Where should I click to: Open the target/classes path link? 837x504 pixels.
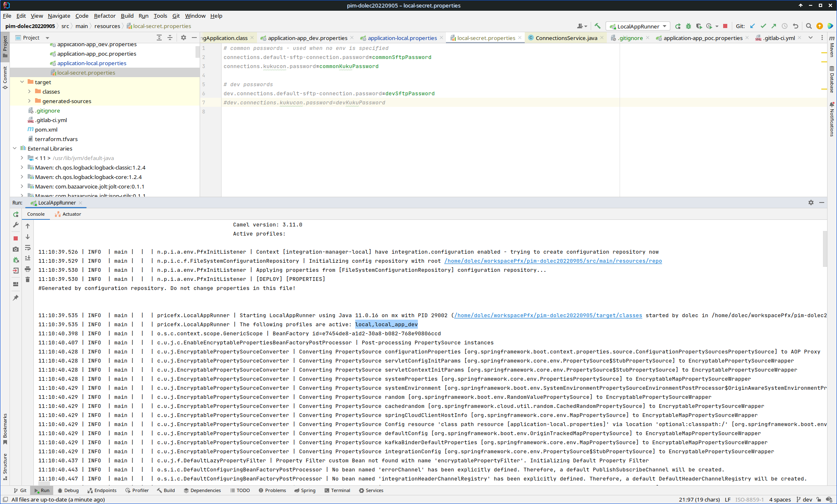click(548, 316)
